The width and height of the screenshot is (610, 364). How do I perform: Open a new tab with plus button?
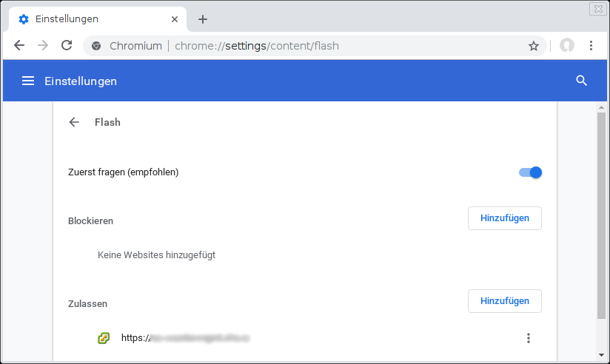[203, 19]
